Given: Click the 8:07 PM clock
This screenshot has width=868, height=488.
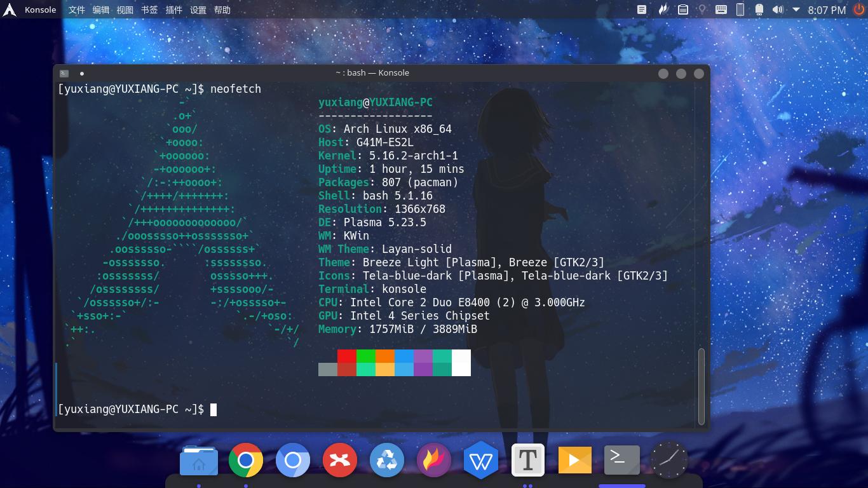Looking at the screenshot, I should tap(827, 10).
